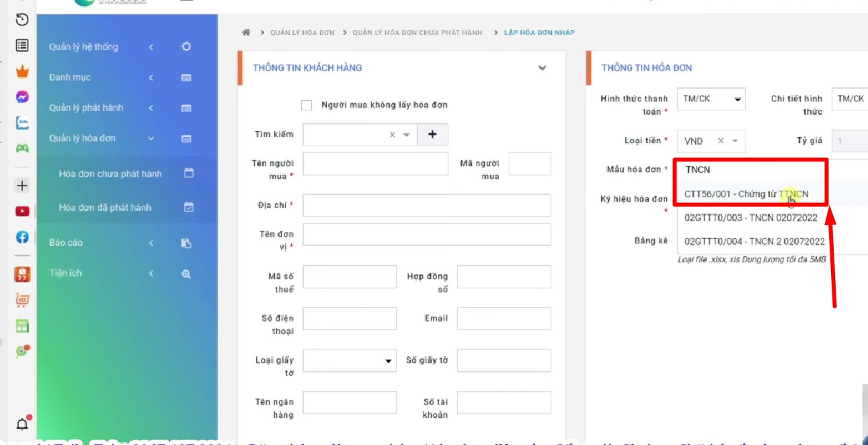
Task: Go to Quản lý hóa đơn breadcrumb
Action: pos(303,32)
